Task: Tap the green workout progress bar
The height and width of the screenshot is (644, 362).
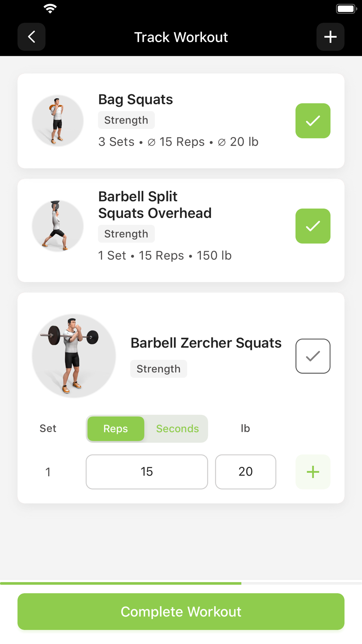Action: [x=121, y=583]
